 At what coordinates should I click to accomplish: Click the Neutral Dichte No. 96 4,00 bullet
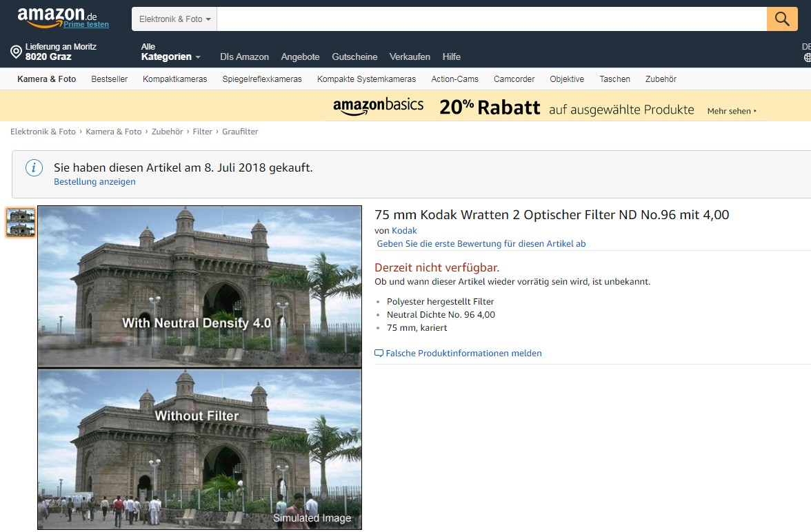click(441, 314)
